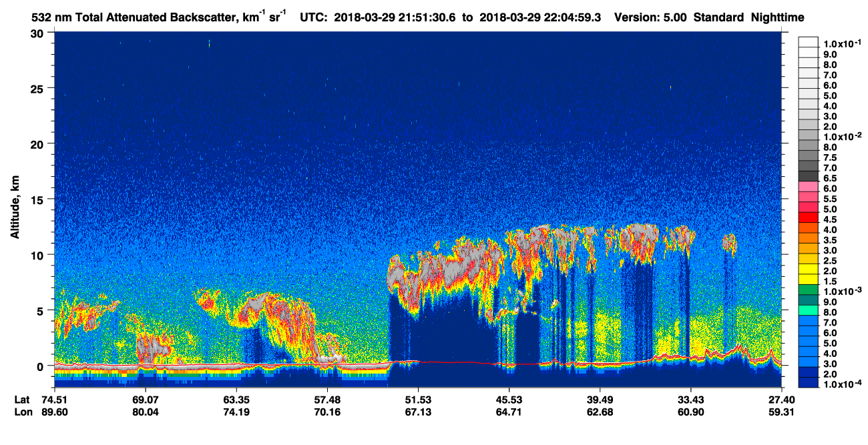Click color bar label '7.5'
Screen dimensions: 868x445
[830, 158]
